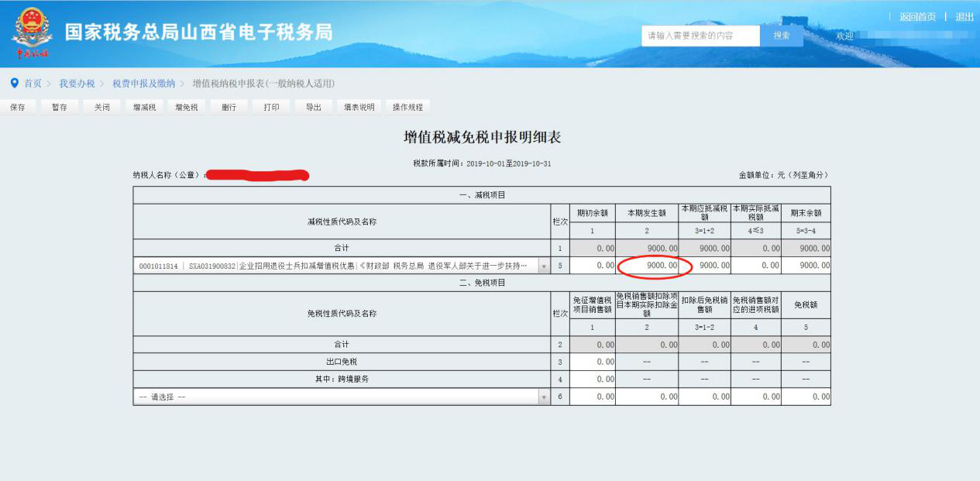Click the 返回首页 link in header
This screenshot has height=481, width=980.
tap(917, 17)
